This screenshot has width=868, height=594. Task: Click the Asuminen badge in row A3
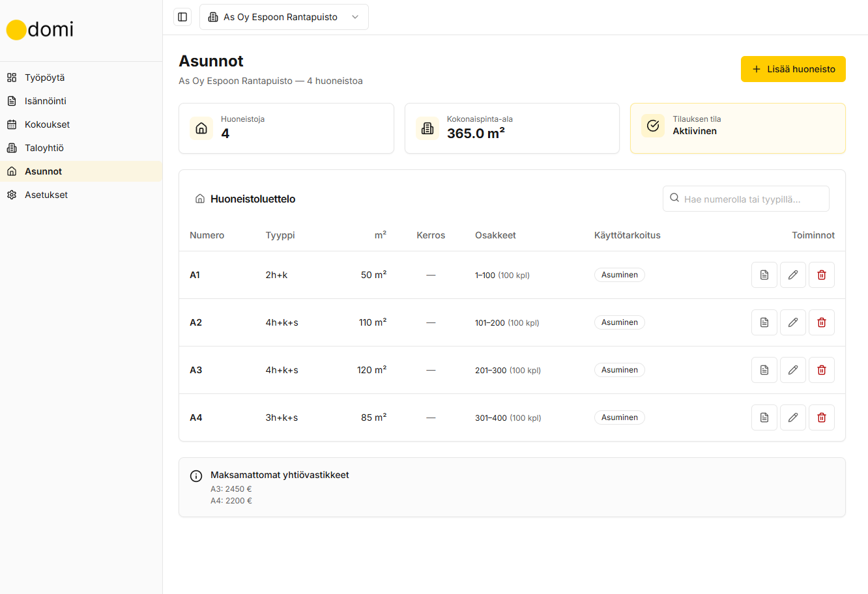click(620, 370)
